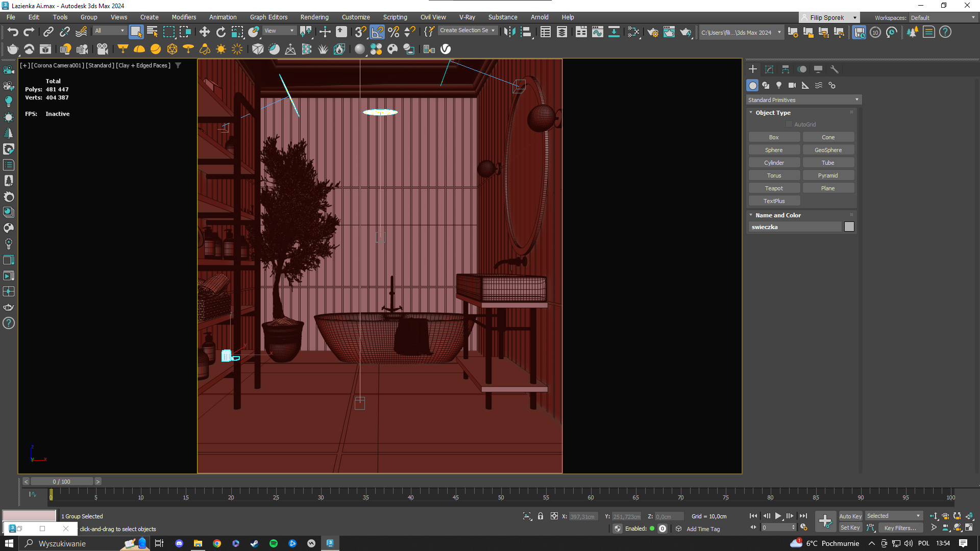Switch to Cameras create category icon
This screenshot has height=551, width=980.
pyautogui.click(x=792, y=85)
